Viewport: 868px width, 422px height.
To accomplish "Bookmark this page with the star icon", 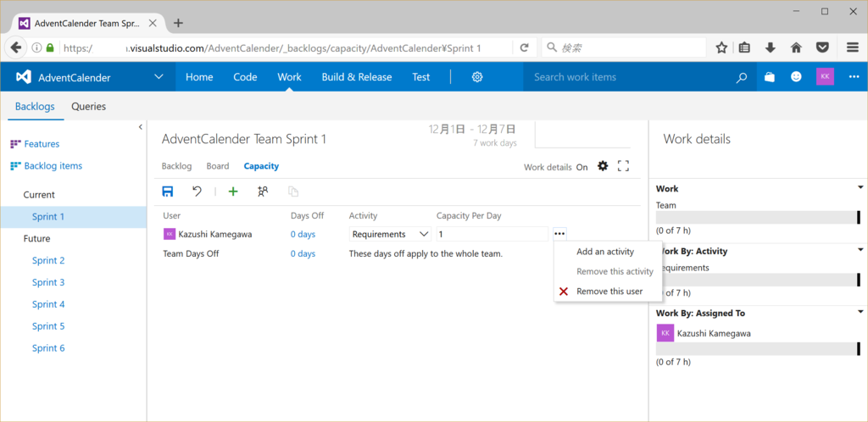I will click(721, 48).
